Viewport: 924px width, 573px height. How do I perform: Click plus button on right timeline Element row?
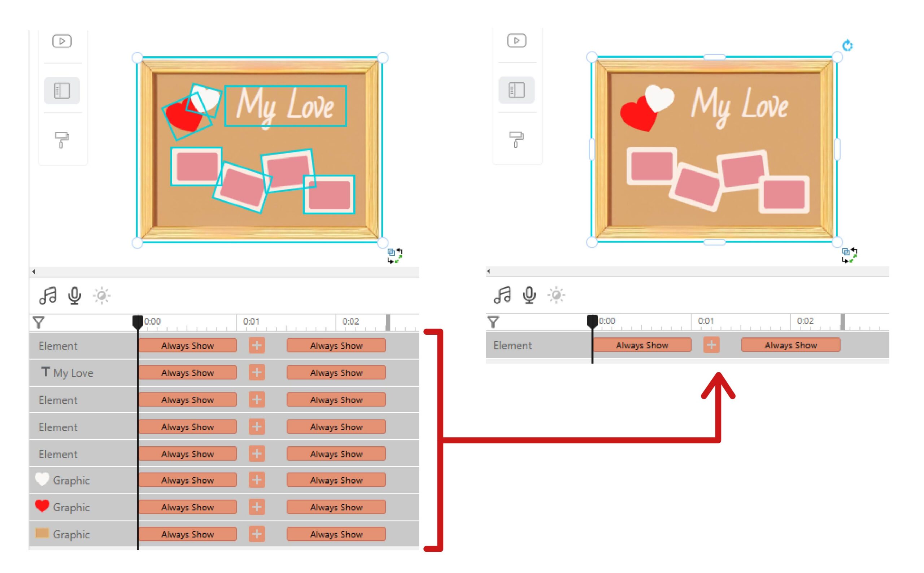point(711,345)
